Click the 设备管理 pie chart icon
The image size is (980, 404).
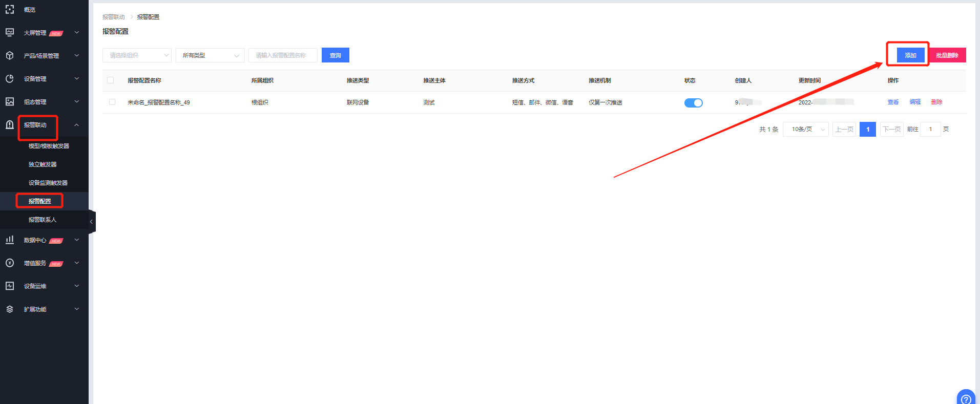(10, 78)
